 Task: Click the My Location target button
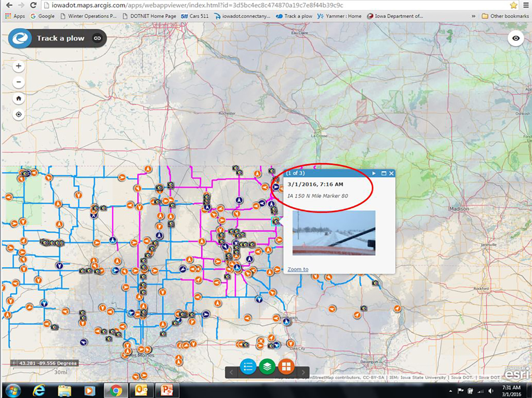coord(19,114)
